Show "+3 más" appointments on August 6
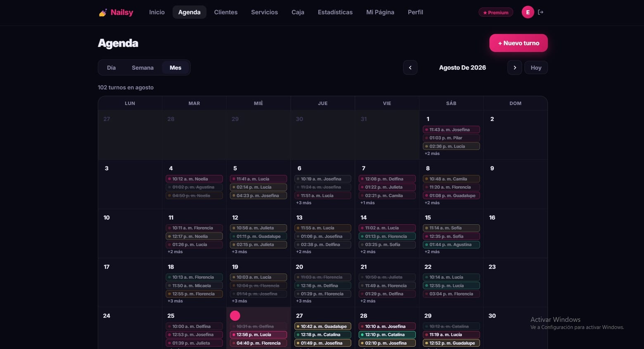This screenshot has width=644, height=349. point(304,203)
